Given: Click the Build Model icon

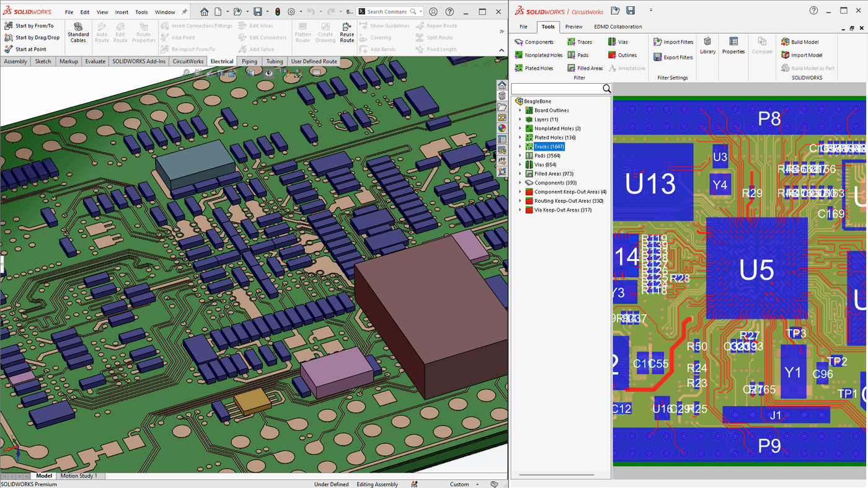Looking at the screenshot, I should [x=800, y=42].
